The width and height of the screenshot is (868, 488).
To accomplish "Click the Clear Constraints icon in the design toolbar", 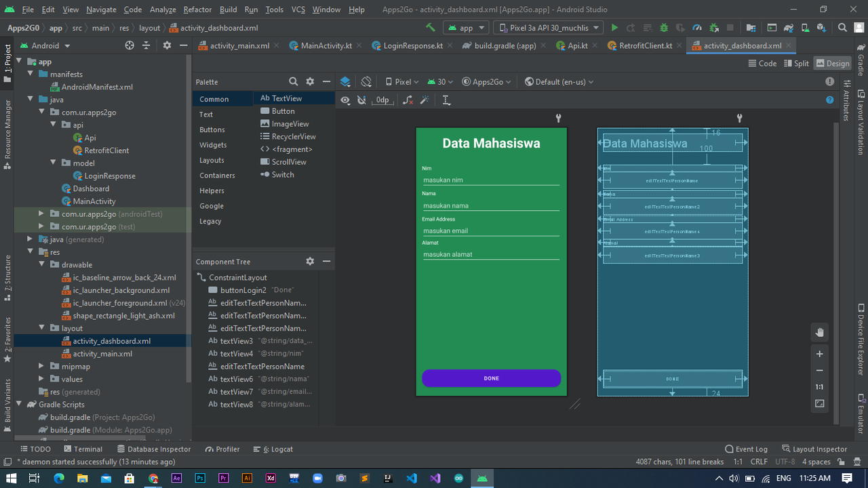I will pyautogui.click(x=408, y=100).
